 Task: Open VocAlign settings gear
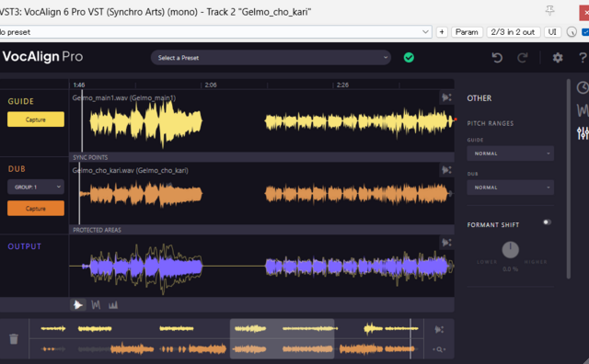tap(558, 57)
